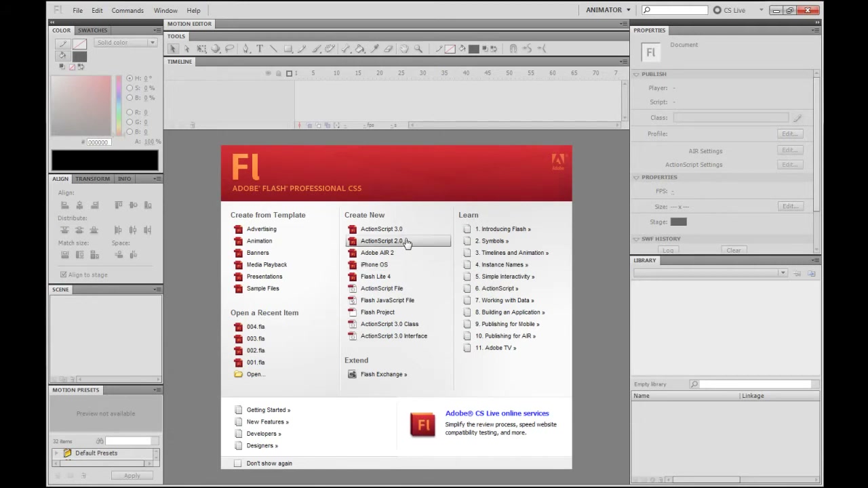Open the Properties panel options menu
868x488 pixels.
point(815,30)
